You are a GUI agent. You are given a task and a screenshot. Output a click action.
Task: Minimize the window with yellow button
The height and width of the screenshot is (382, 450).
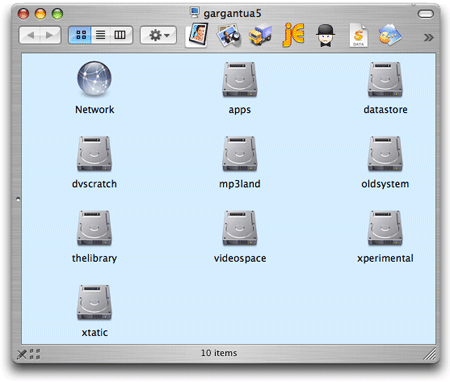coord(40,14)
